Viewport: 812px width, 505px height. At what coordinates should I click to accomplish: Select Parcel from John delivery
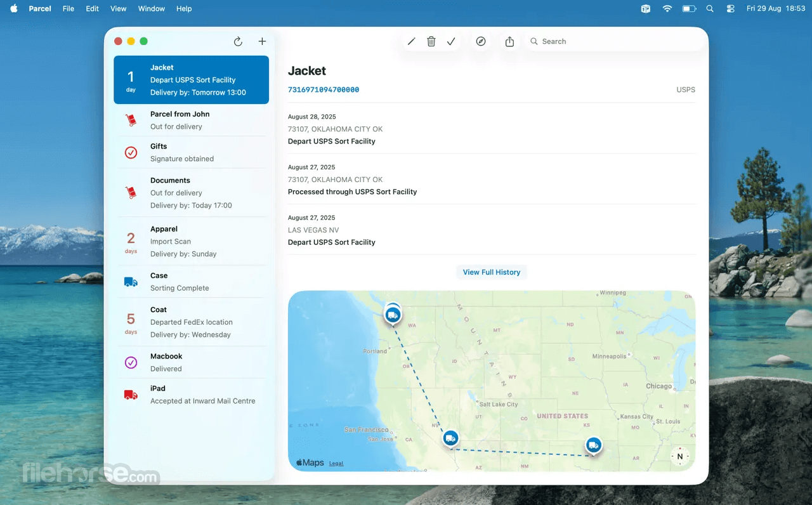191,121
